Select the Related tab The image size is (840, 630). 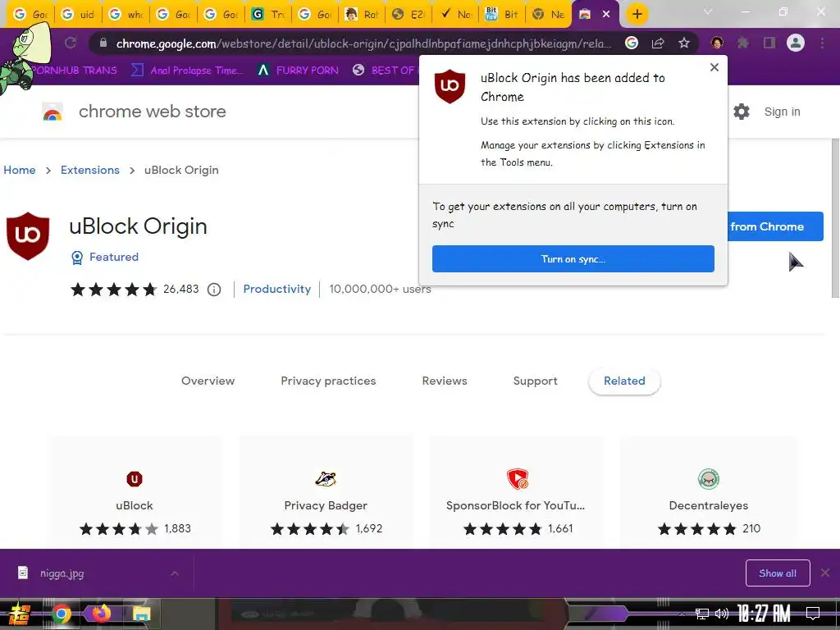pyautogui.click(x=624, y=381)
